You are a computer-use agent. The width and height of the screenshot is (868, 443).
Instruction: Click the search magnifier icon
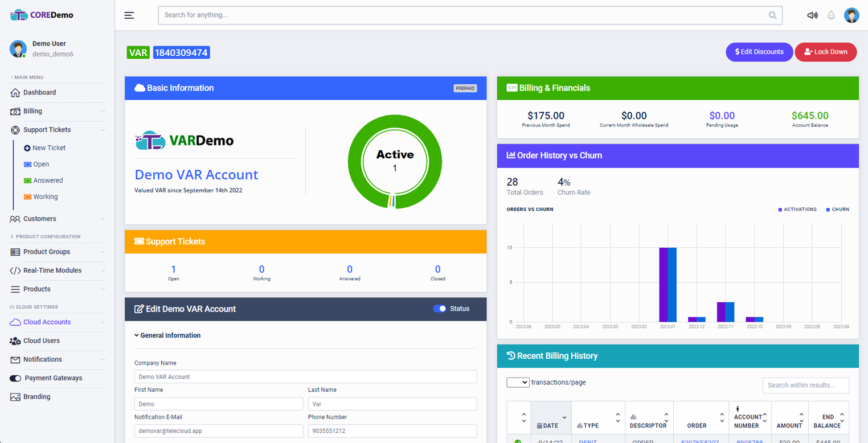772,15
